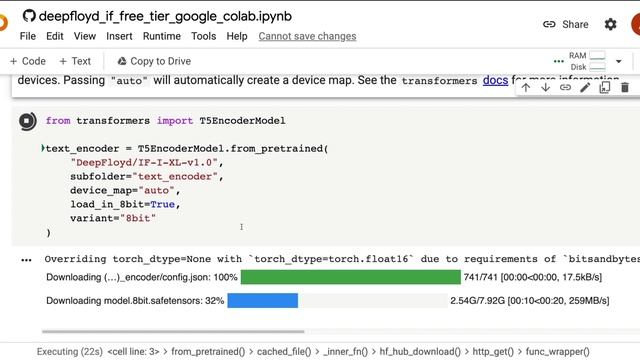
Task: Open the Tools menu
Action: coord(203,36)
